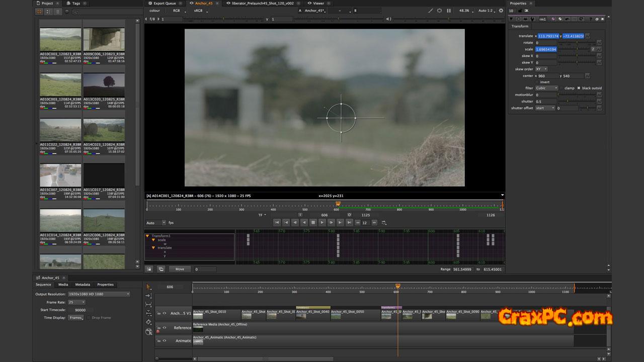The height and width of the screenshot is (362, 644).
Task: Hide the Animatic track using the eye icon
Action: tap(164, 340)
